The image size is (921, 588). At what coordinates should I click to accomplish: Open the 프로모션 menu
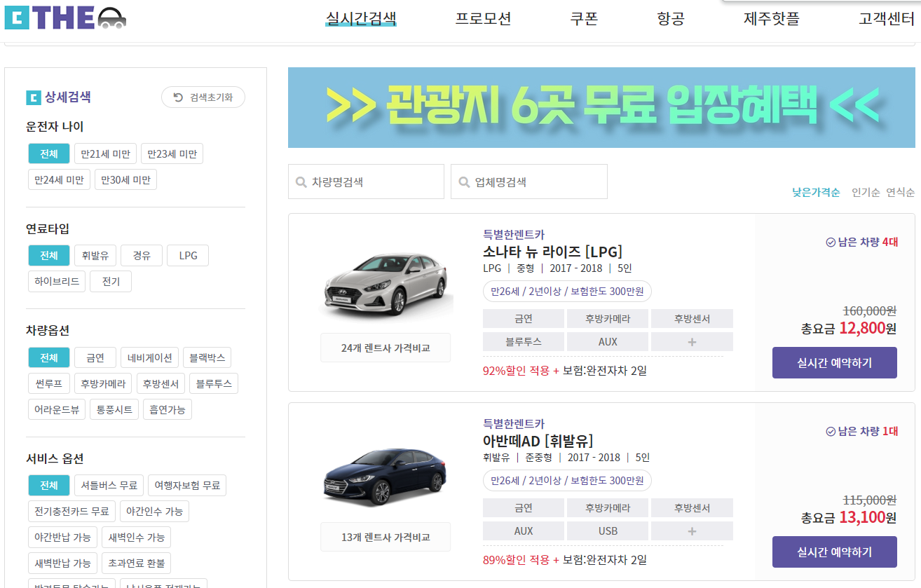[x=482, y=19]
